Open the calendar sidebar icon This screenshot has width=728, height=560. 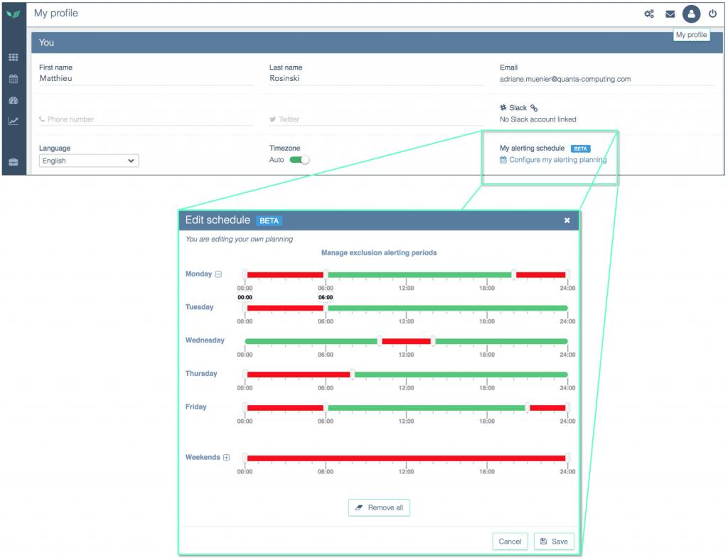click(x=14, y=79)
